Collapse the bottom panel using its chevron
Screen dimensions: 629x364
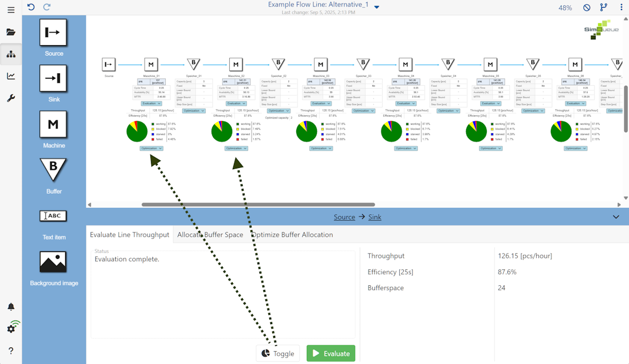(616, 217)
